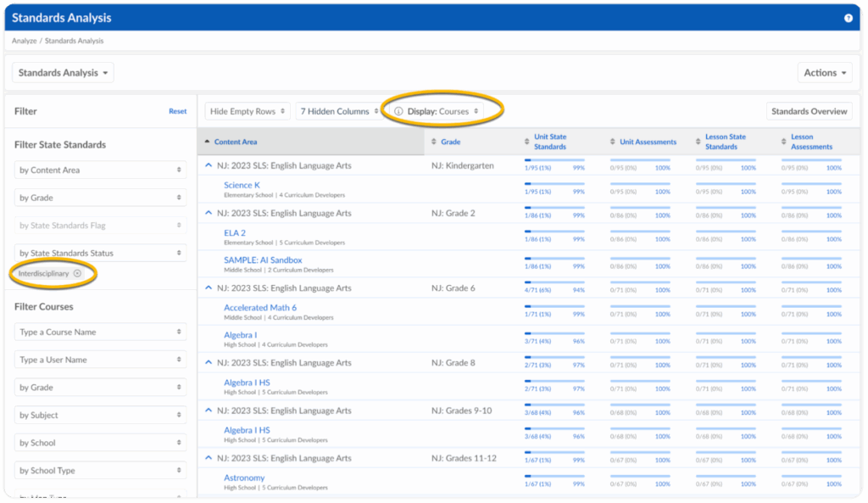
Task: Open Algebra I HS under Grades 9-10
Action: (x=247, y=430)
